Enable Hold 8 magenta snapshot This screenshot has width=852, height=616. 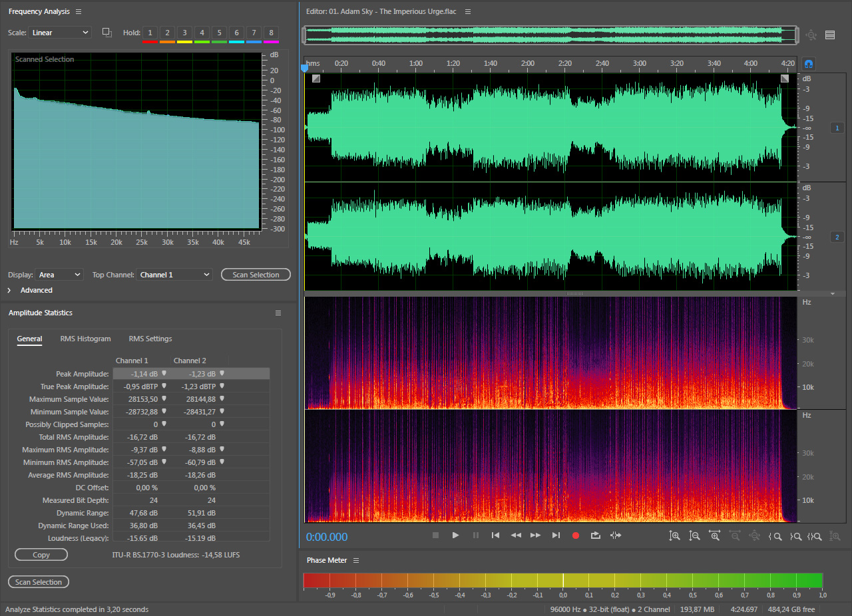point(271,33)
